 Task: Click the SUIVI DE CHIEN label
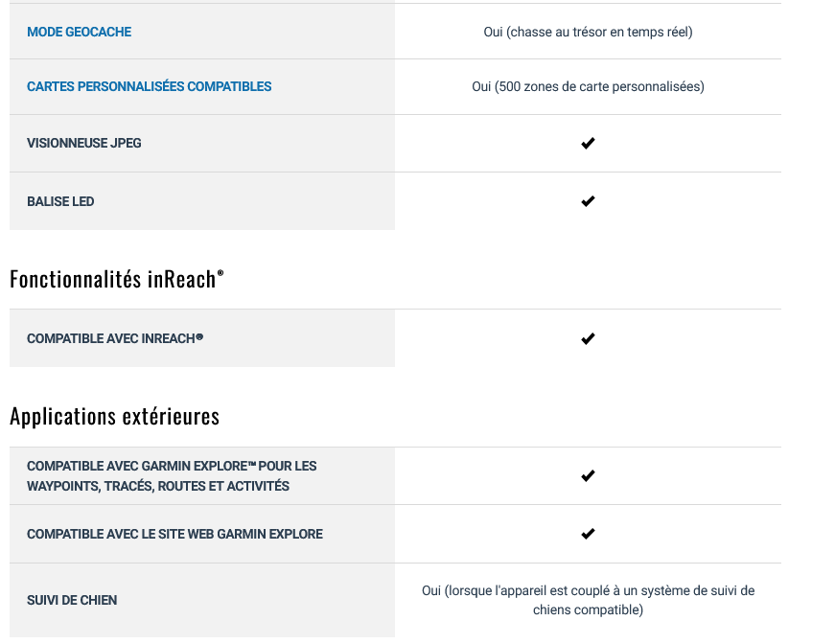pos(72,600)
